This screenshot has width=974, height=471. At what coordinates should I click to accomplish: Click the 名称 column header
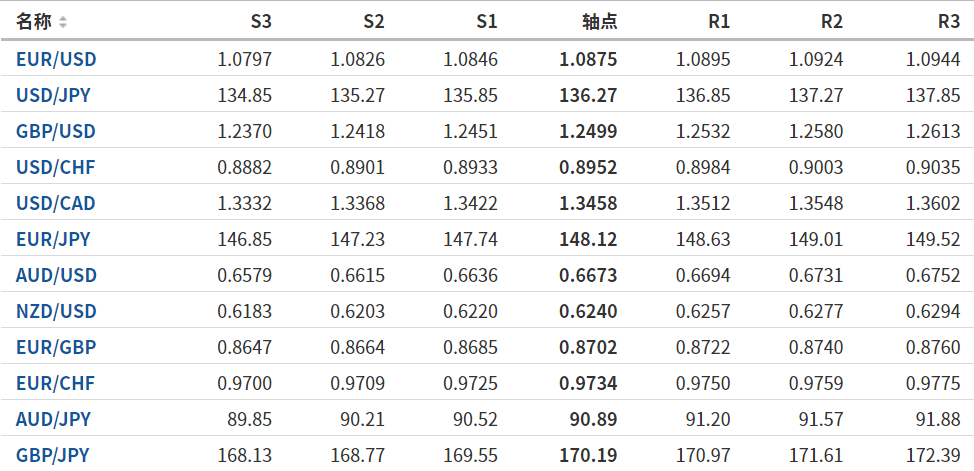click(34, 21)
